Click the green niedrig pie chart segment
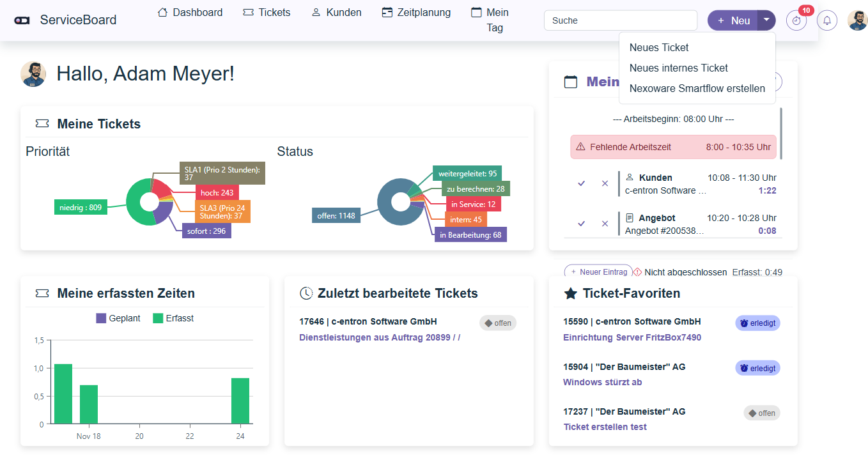This screenshot has width=868, height=460. point(135,206)
